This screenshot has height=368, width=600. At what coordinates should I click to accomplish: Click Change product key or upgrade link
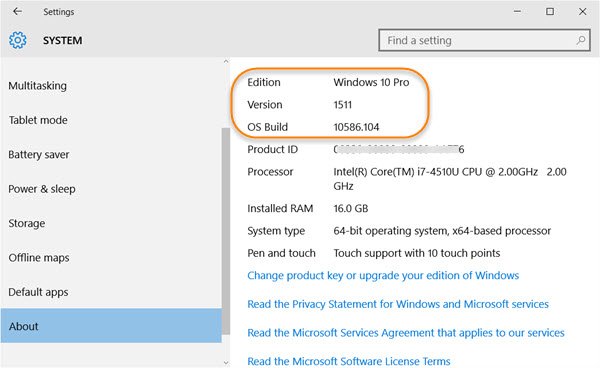coord(383,275)
